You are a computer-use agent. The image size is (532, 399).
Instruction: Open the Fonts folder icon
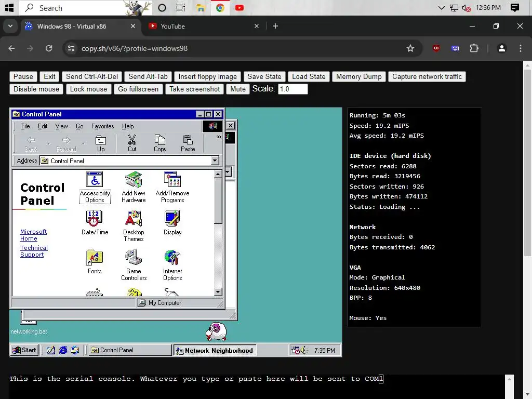(95, 262)
